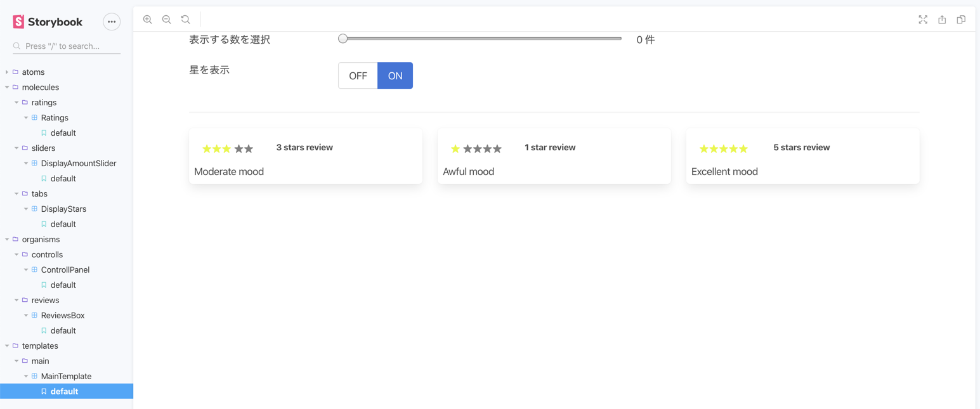This screenshot has height=409, width=980.
Task: Collapse the sliders folder arrow
Action: coord(16,148)
